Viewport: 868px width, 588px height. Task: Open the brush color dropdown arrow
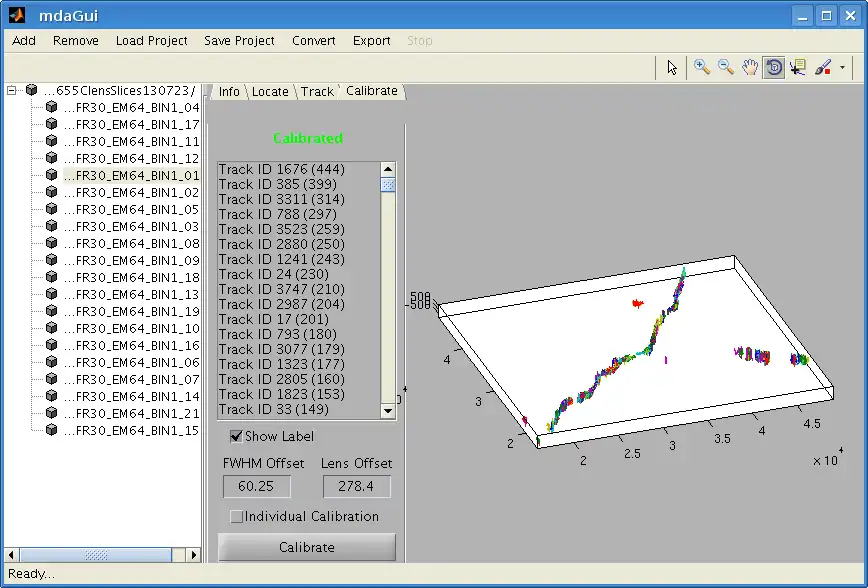842,68
